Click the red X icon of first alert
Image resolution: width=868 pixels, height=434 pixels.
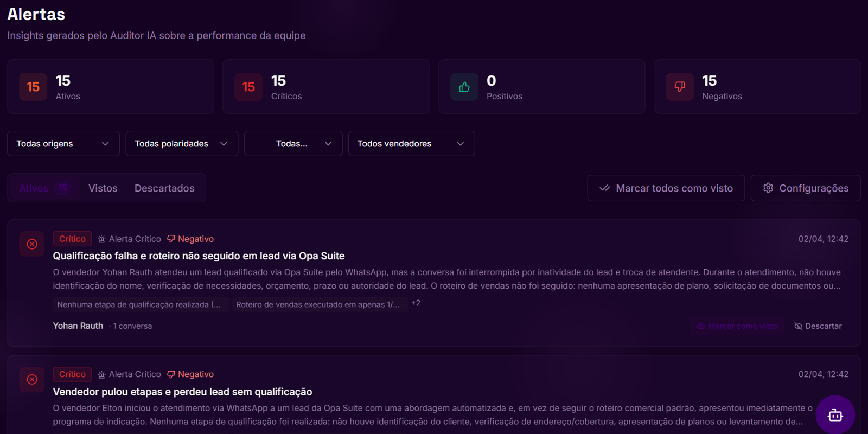(32, 244)
